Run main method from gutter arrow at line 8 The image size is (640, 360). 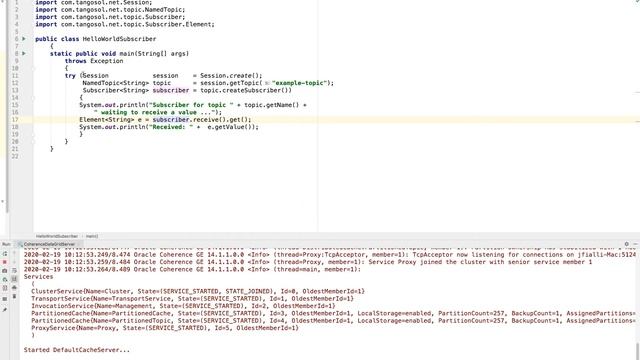(24, 53)
